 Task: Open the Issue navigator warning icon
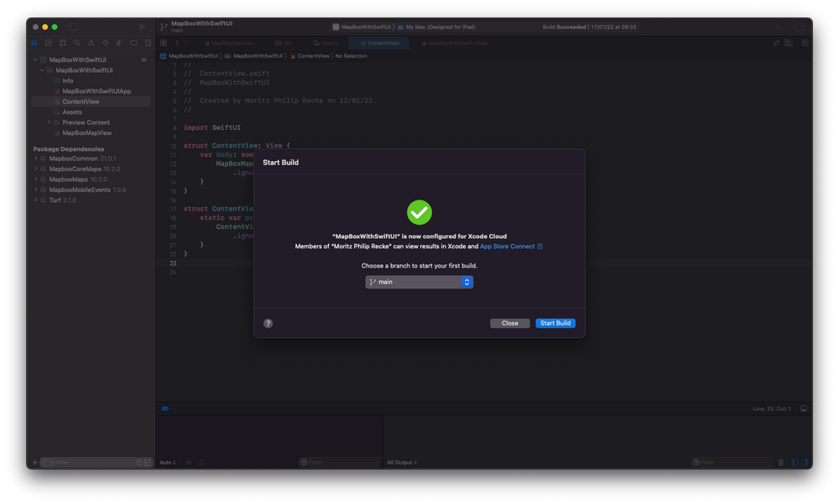click(91, 42)
